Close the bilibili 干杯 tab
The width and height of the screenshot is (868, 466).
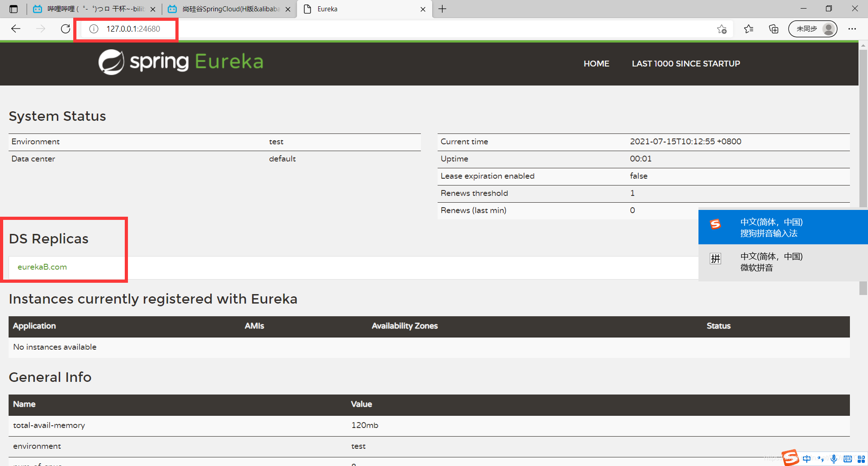153,9
